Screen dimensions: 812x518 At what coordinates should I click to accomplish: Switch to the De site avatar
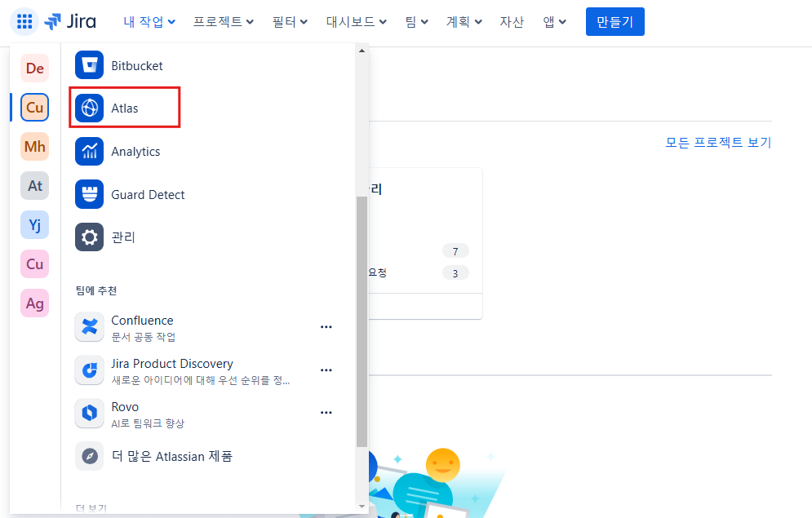click(35, 69)
